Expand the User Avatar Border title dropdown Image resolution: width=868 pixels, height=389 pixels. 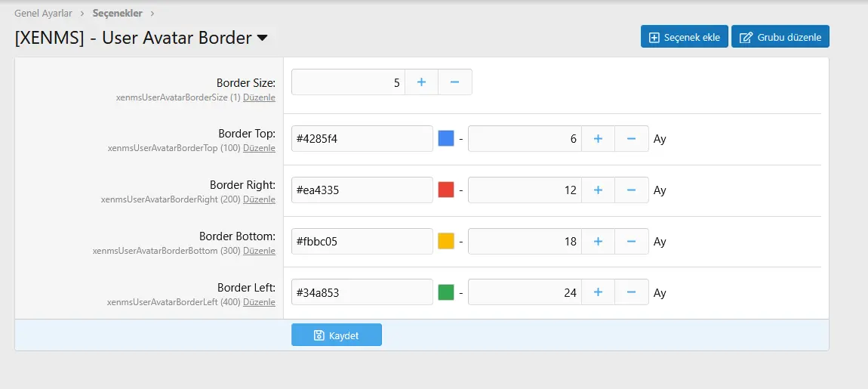tap(263, 38)
